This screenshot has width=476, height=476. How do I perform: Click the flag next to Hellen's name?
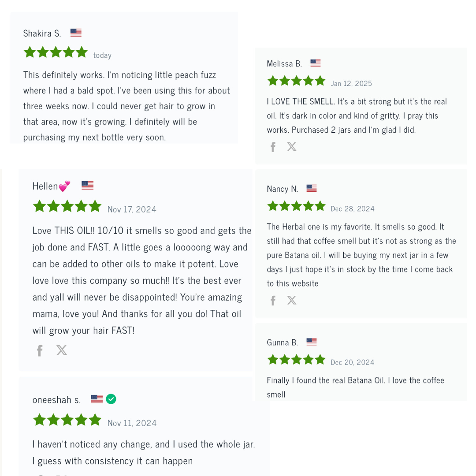pos(87,186)
